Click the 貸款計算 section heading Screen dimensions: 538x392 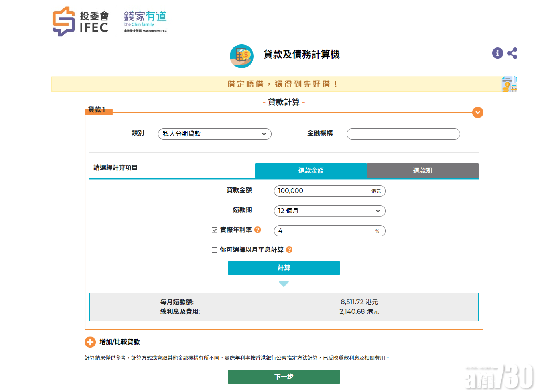[284, 102]
